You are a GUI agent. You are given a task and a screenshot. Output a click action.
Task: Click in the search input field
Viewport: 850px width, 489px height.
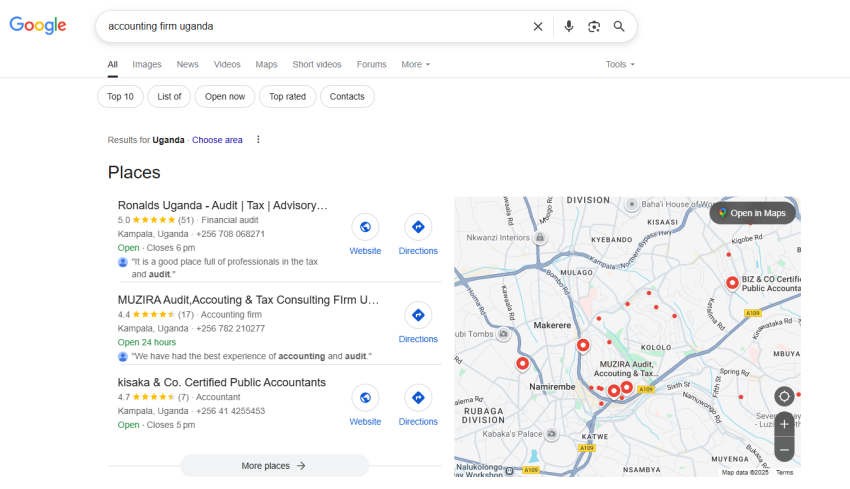(314, 26)
